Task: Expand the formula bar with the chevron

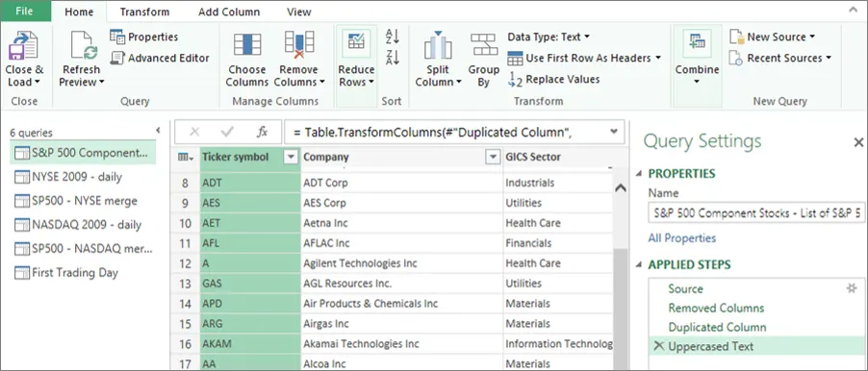Action: tap(613, 132)
